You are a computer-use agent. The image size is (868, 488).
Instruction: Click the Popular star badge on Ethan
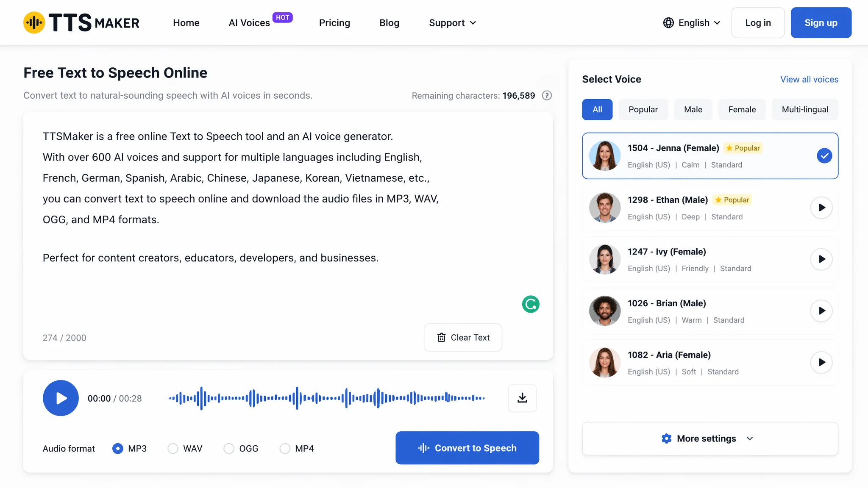point(732,200)
